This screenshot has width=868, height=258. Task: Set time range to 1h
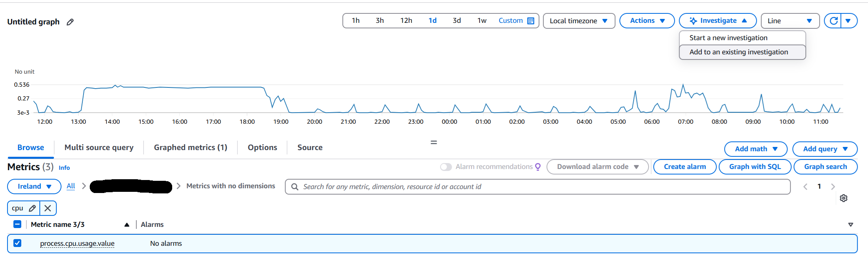pyautogui.click(x=356, y=21)
